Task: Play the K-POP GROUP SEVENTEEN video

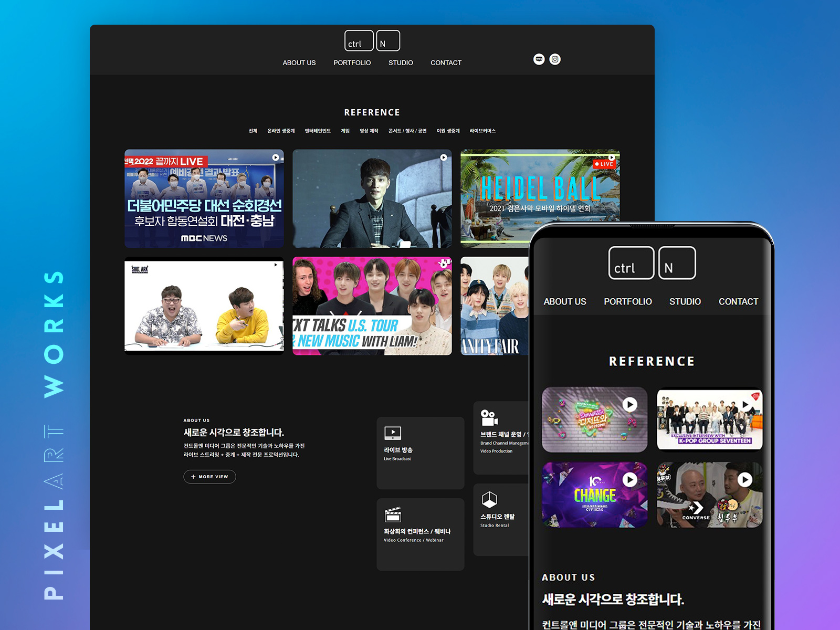Action: pyautogui.click(x=745, y=405)
